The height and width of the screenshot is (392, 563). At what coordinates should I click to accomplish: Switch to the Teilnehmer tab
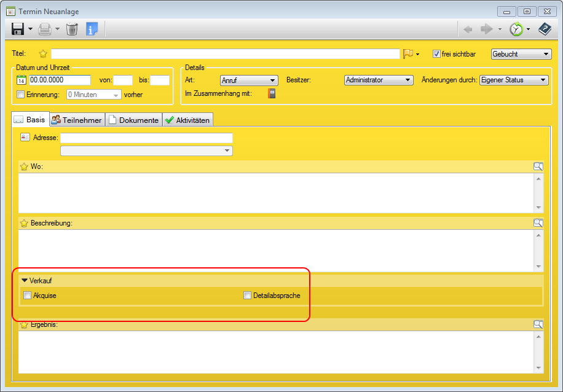tap(77, 120)
